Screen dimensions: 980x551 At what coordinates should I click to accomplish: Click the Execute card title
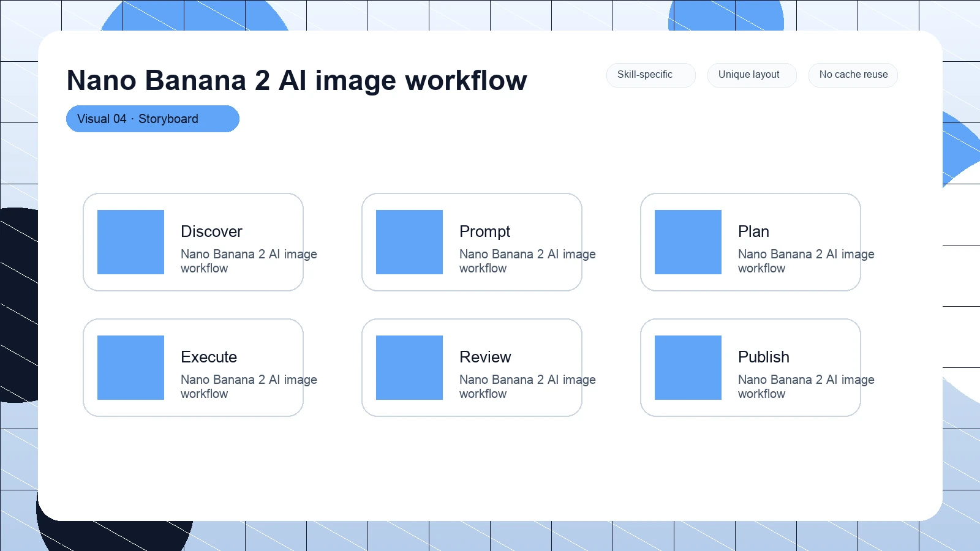[209, 357]
